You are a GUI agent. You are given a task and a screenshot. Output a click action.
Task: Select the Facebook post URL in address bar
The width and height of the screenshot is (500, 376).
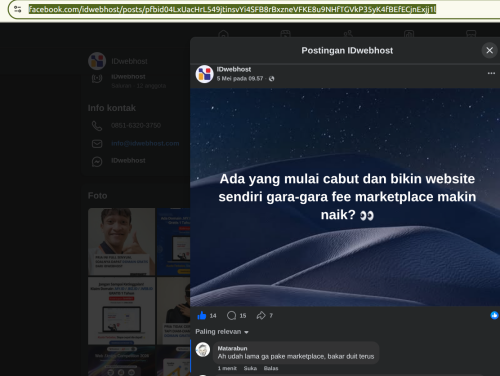232,9
